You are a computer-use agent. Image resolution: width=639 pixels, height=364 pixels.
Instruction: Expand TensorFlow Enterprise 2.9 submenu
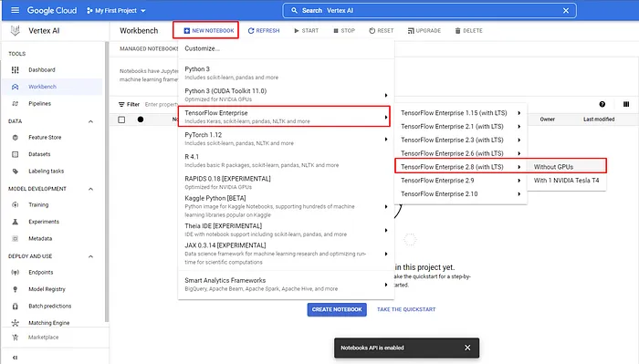tap(460, 181)
